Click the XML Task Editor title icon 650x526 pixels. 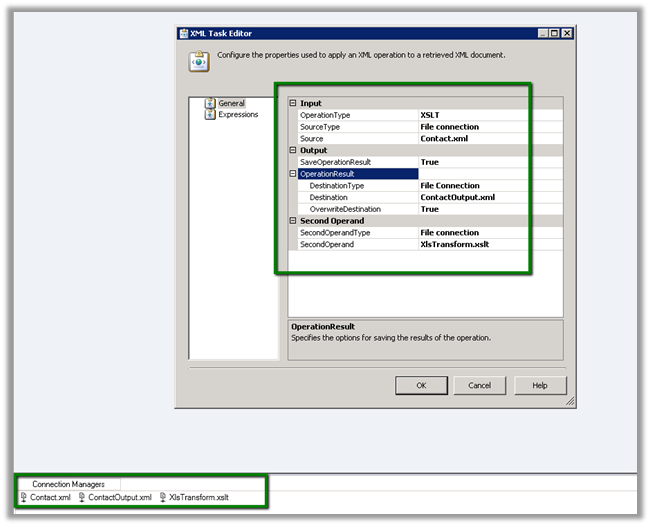coord(184,34)
